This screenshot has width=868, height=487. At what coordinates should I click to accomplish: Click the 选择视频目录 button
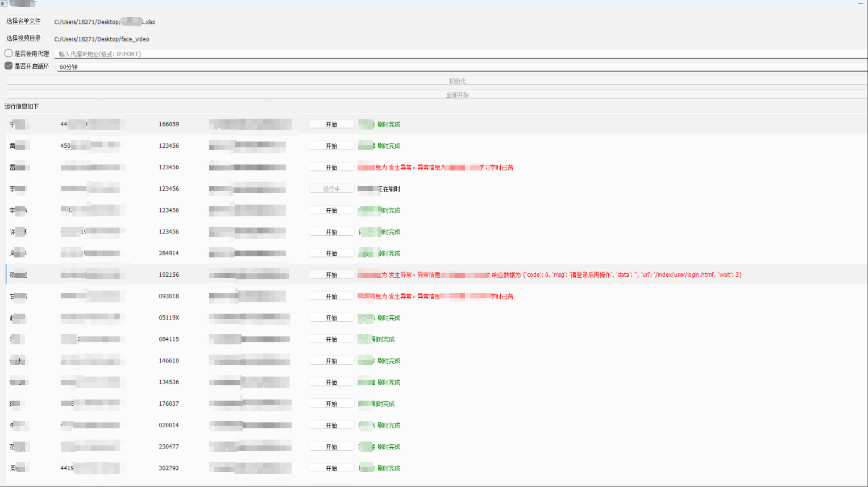23,38
